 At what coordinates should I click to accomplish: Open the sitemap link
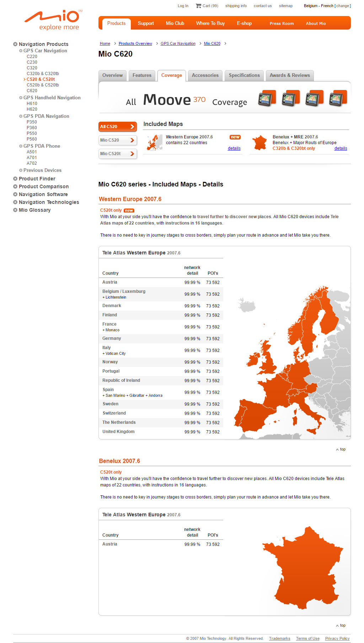[x=286, y=6]
